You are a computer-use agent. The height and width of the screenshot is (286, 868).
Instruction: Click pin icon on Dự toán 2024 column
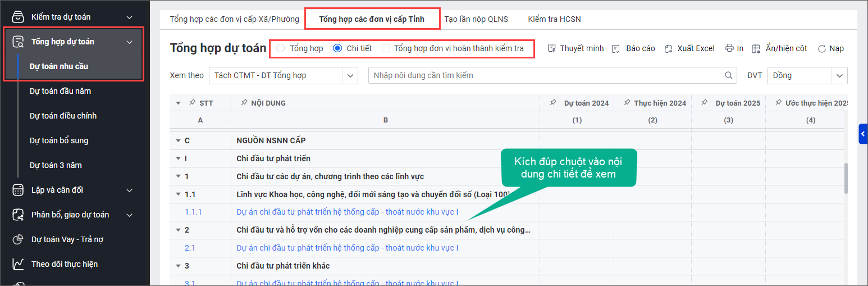(x=553, y=103)
